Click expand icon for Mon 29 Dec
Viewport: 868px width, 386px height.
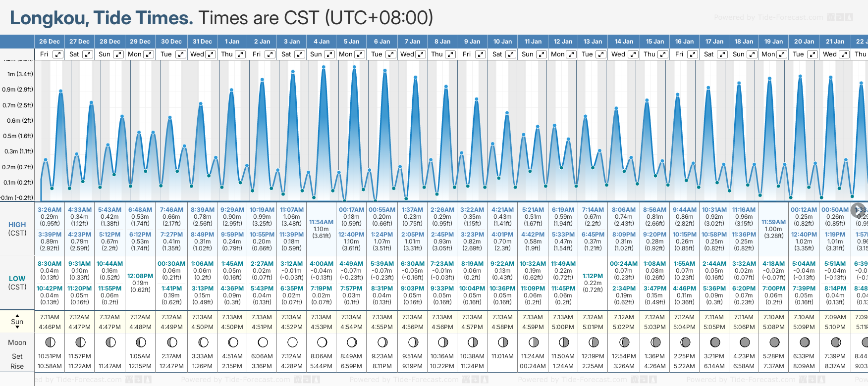click(x=148, y=54)
